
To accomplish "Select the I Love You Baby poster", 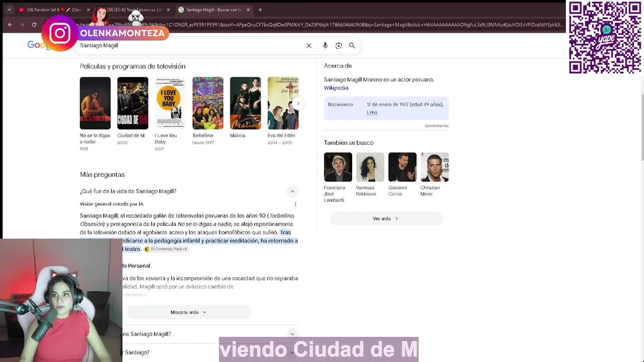I will click(x=170, y=103).
